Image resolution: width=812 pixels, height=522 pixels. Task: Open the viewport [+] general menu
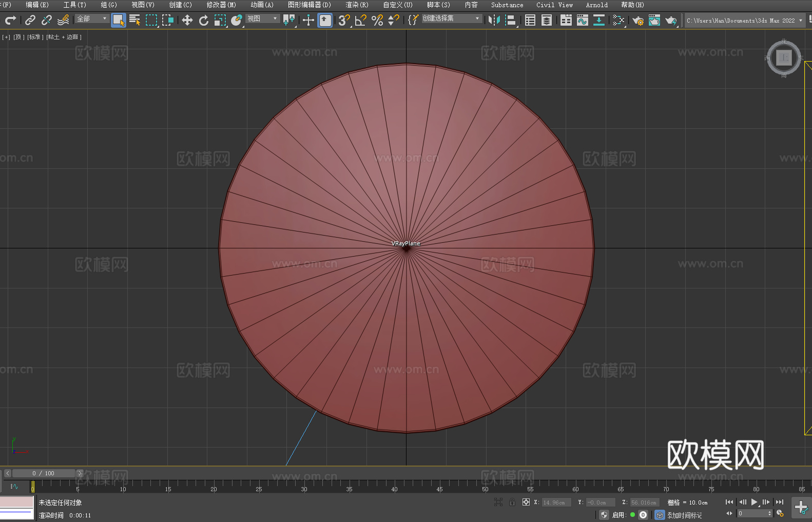(x=6, y=37)
